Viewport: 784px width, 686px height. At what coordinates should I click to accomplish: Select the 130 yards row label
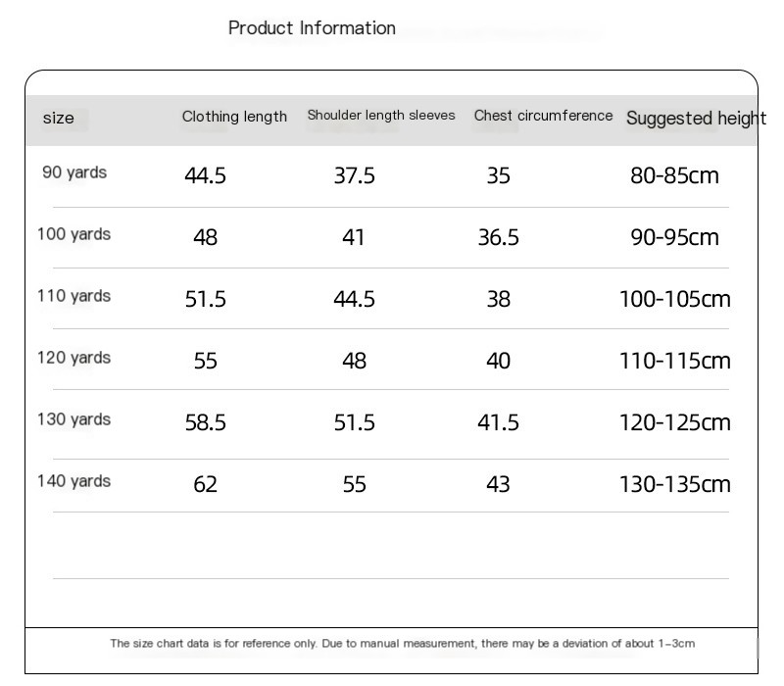73,419
